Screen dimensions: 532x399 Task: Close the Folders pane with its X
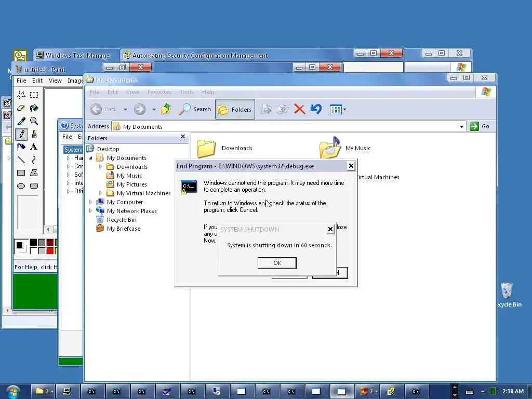tap(183, 137)
